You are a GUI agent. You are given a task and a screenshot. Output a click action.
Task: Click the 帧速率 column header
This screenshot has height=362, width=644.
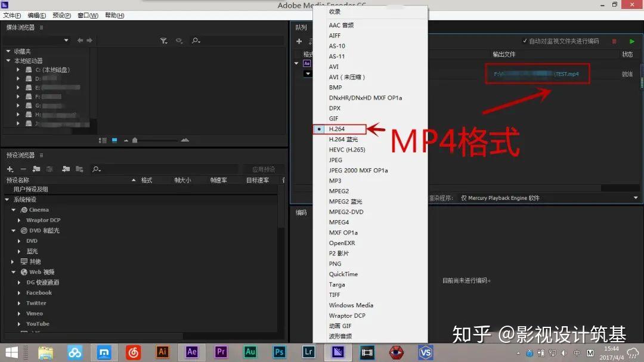pos(218,180)
